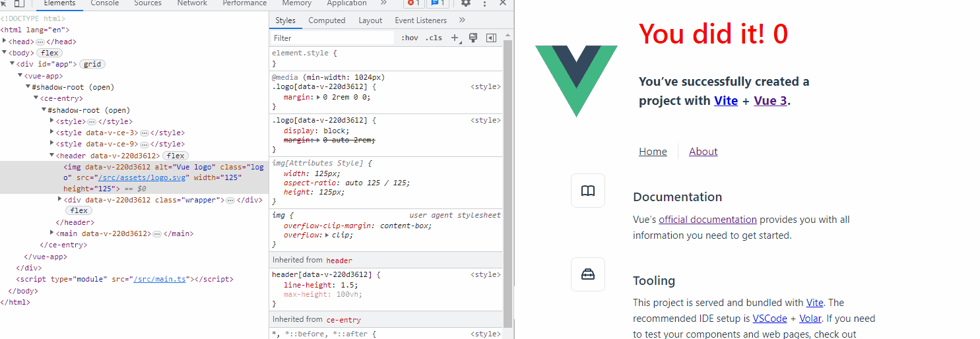Activate the inspect element picker icon
The width and height of the screenshot is (980, 339).
pos(3,3)
